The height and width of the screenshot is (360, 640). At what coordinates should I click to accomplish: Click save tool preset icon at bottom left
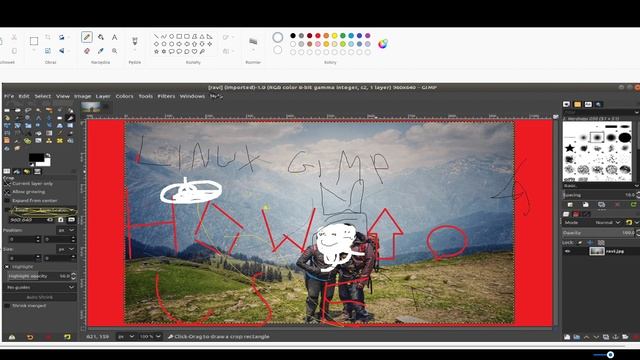click(12, 337)
